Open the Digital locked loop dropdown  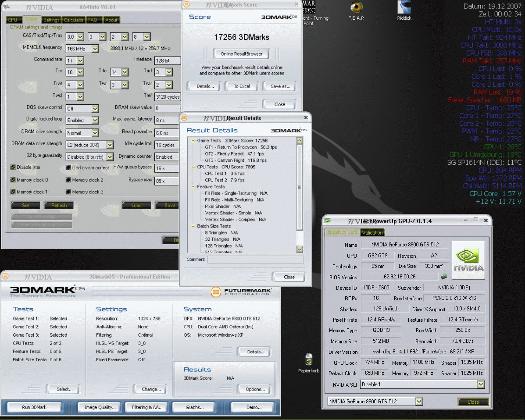point(95,120)
